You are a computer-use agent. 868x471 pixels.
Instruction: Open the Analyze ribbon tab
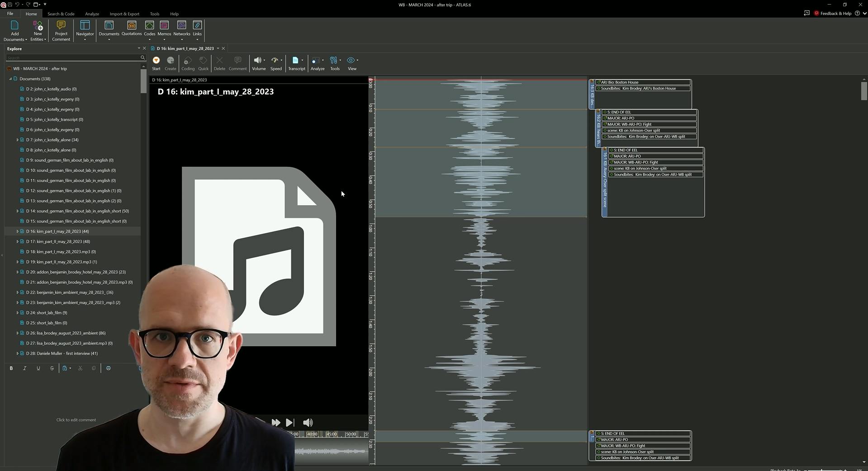point(92,14)
